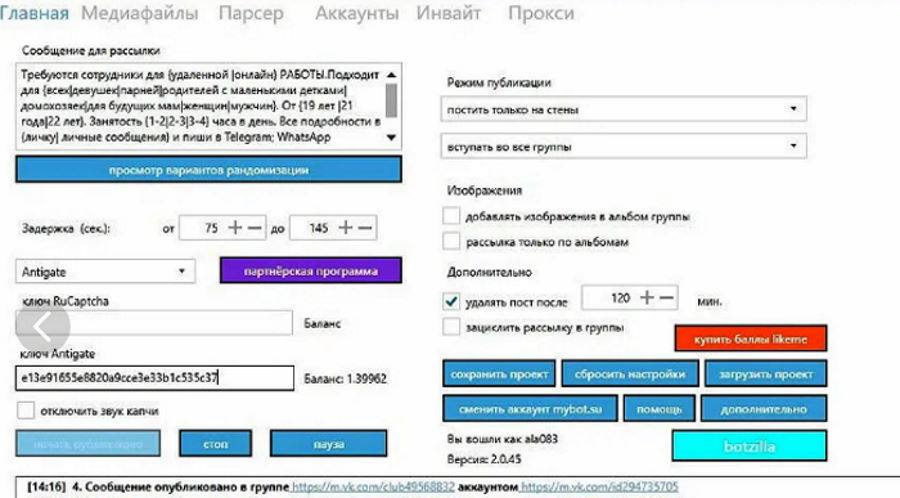Increase the minimum delay with plus icon
Screen dimensions: 900x498
pos(235,228)
